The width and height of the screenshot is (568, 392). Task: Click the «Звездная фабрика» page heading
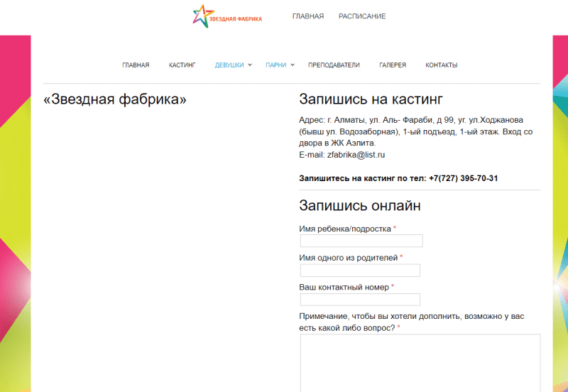tap(115, 99)
